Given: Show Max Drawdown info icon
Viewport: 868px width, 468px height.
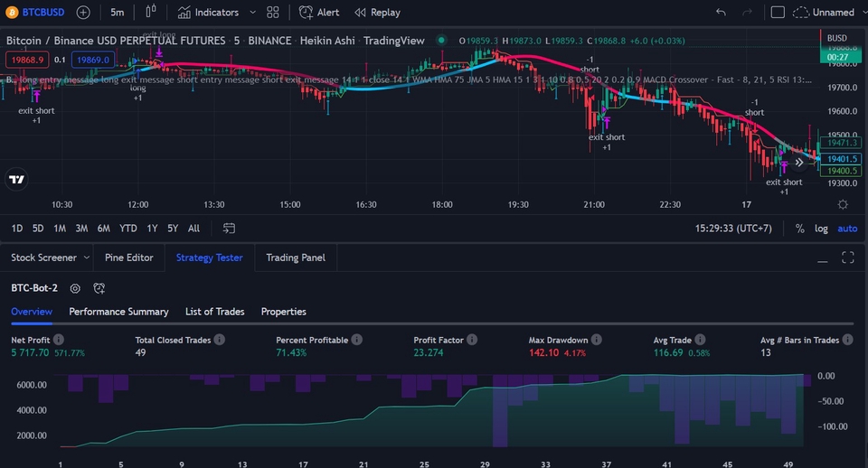Looking at the screenshot, I should coord(597,340).
